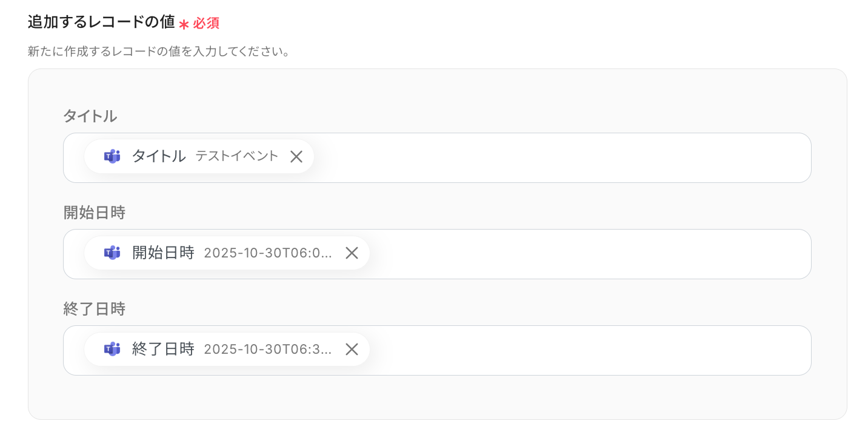Select the 開始日時 chip name text
This screenshot has height=441, width=868.
163,253
